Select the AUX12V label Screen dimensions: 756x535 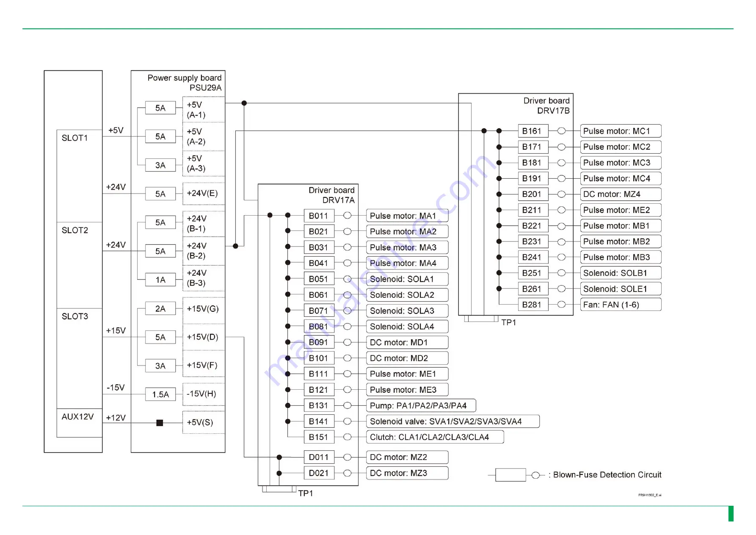coord(77,417)
